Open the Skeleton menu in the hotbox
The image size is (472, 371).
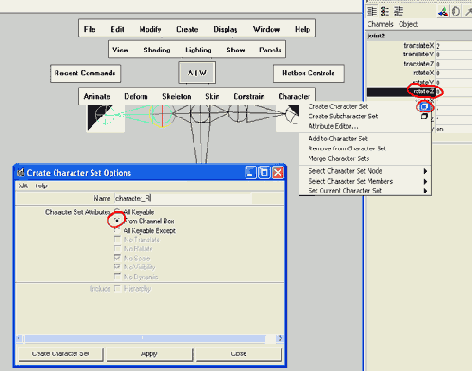[177, 97]
